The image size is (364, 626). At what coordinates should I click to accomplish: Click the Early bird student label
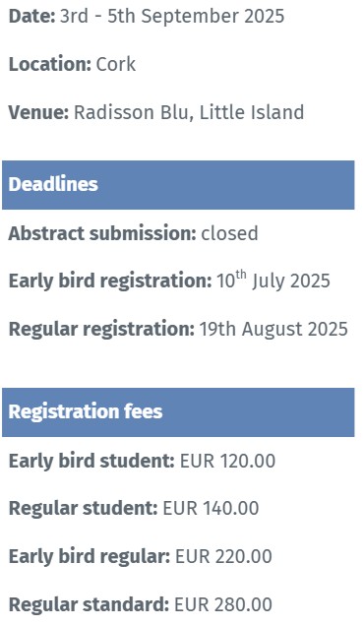[x=91, y=461]
